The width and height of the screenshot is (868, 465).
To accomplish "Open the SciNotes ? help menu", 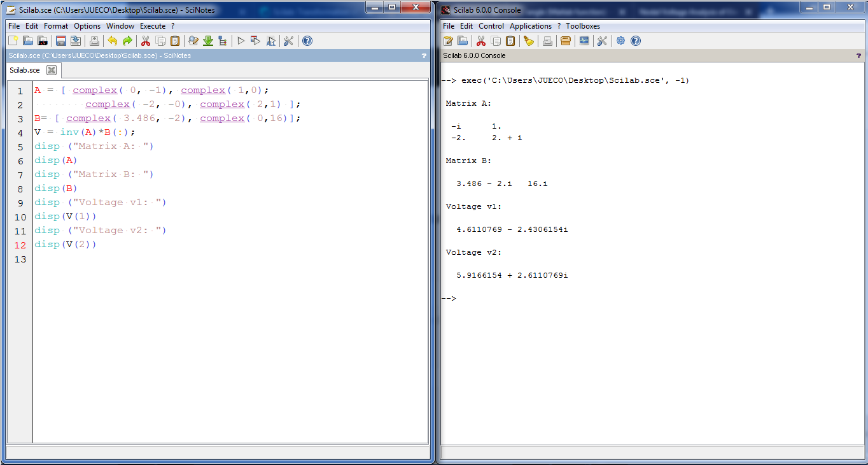I will click(x=172, y=26).
